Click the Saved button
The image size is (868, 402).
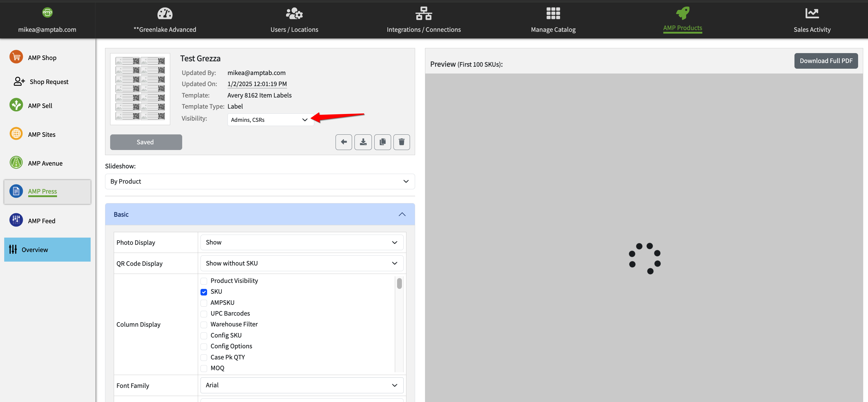(x=146, y=142)
